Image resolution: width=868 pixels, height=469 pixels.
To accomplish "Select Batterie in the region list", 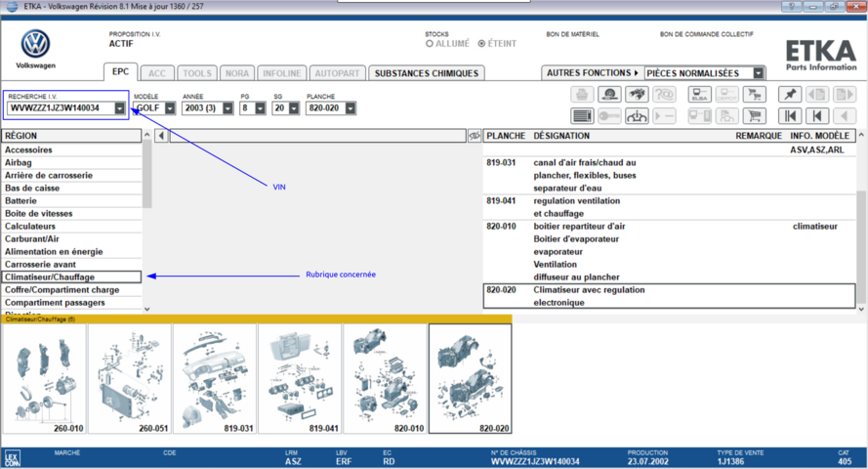I will coord(72,201).
